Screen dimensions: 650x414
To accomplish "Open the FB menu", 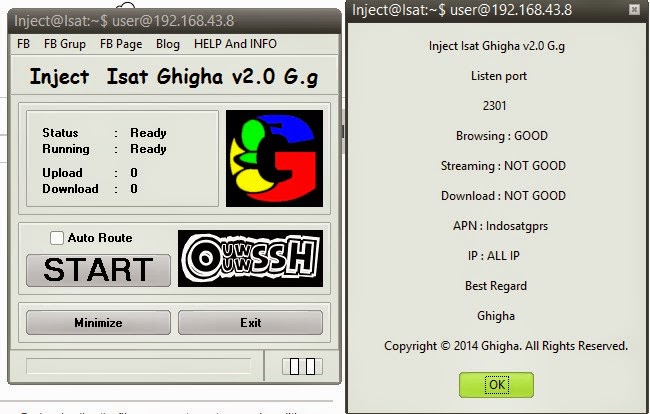I will pyautogui.click(x=24, y=44).
